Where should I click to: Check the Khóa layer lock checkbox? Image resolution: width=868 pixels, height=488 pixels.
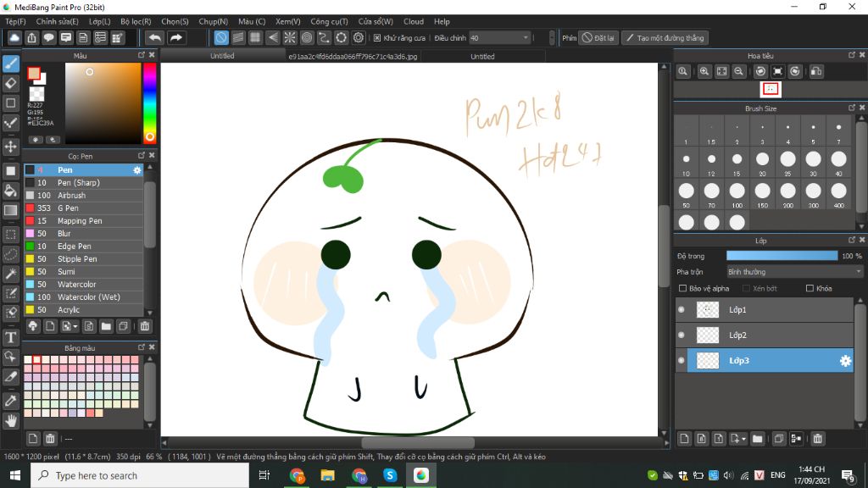pos(810,288)
